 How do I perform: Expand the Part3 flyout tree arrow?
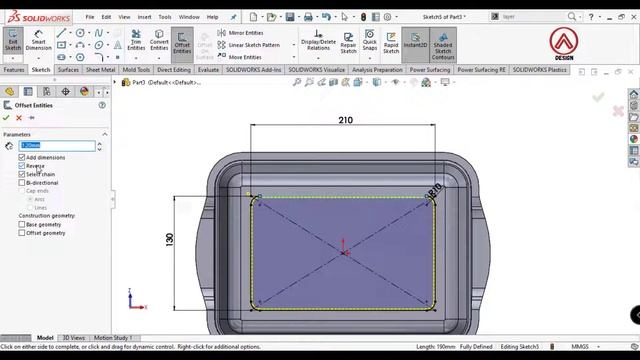pyautogui.click(x=115, y=82)
